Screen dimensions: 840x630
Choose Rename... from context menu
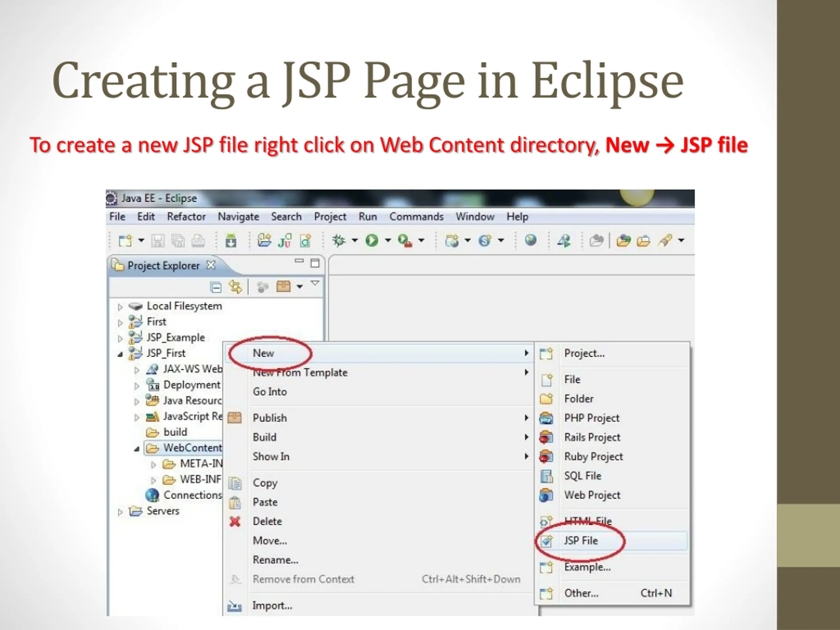[380, 560]
